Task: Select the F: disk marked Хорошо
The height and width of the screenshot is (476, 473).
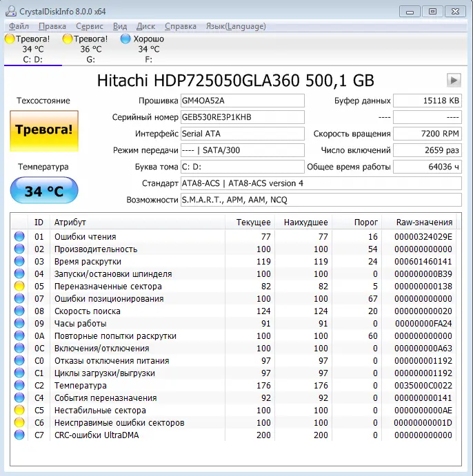Action: (x=148, y=49)
